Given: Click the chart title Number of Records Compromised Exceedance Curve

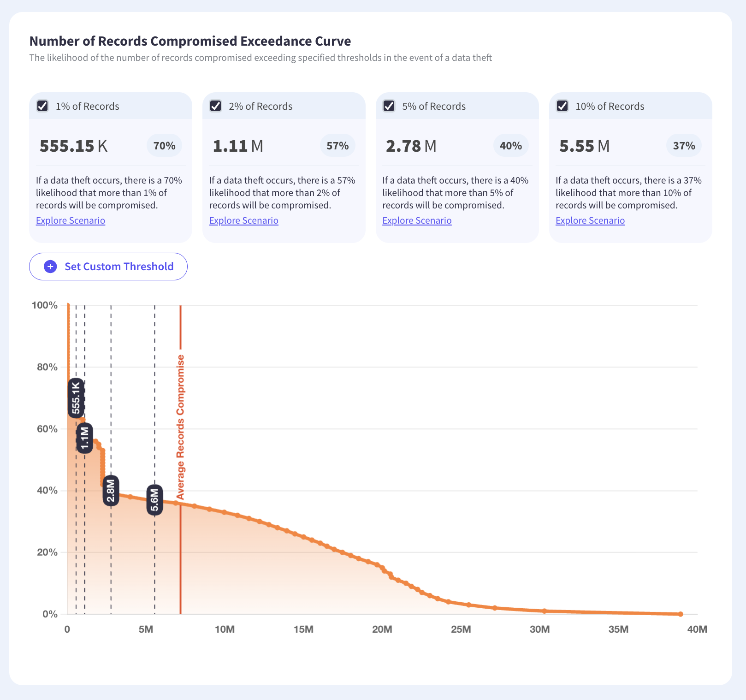Looking at the screenshot, I should (190, 41).
